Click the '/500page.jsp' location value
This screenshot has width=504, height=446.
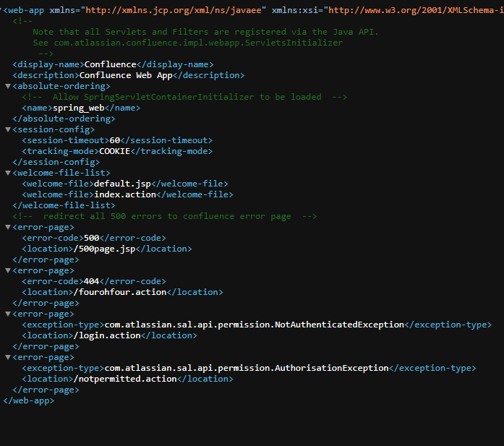[104, 249]
